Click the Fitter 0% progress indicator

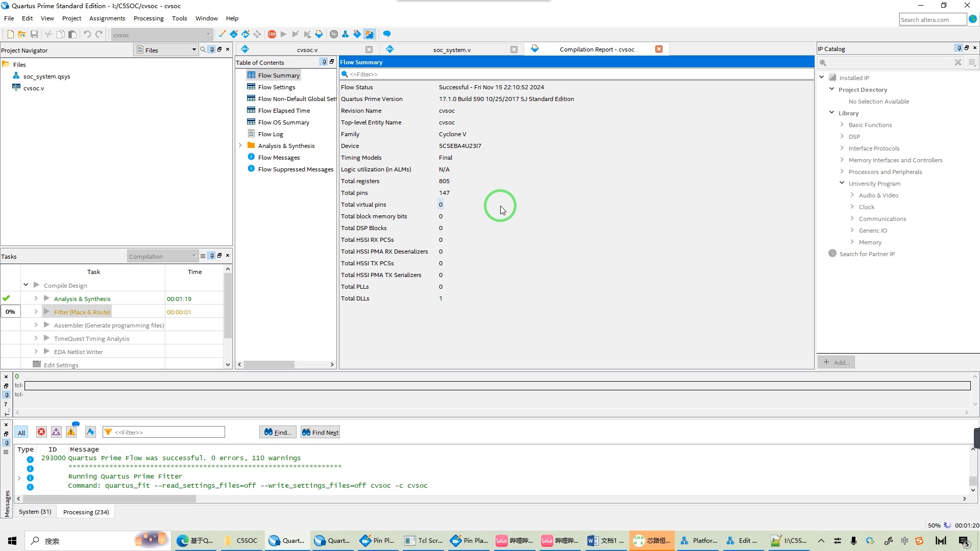10,312
